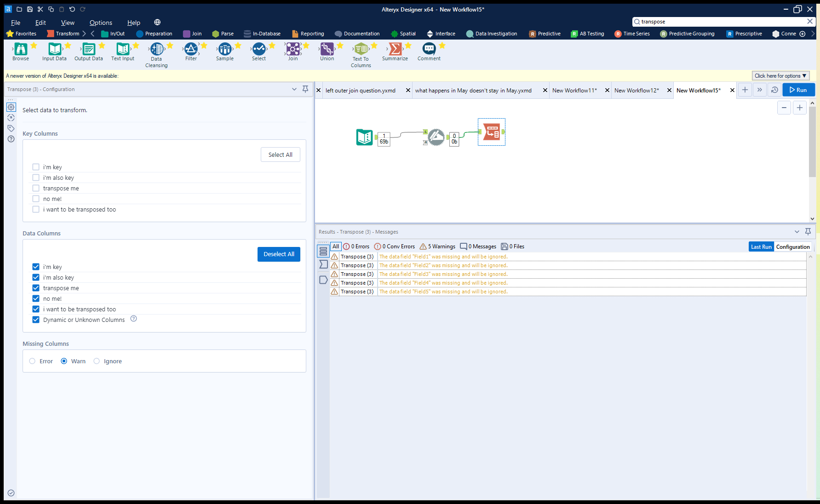Select the Input Data tool

click(54, 52)
